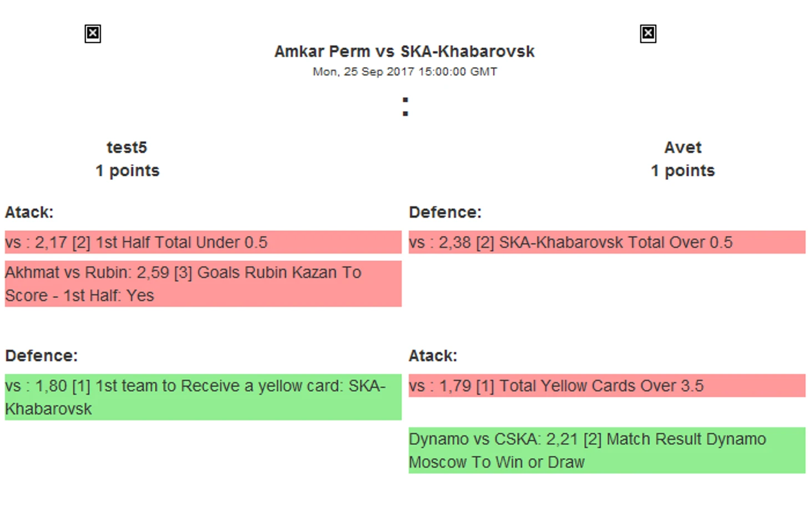Select the 1st Half Total Under 0.5 bet

click(203, 242)
